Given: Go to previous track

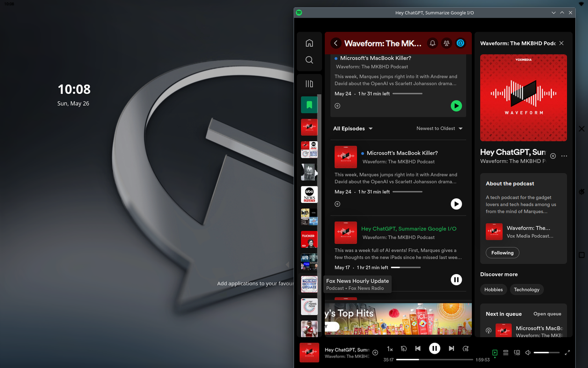Looking at the screenshot, I should point(418,349).
